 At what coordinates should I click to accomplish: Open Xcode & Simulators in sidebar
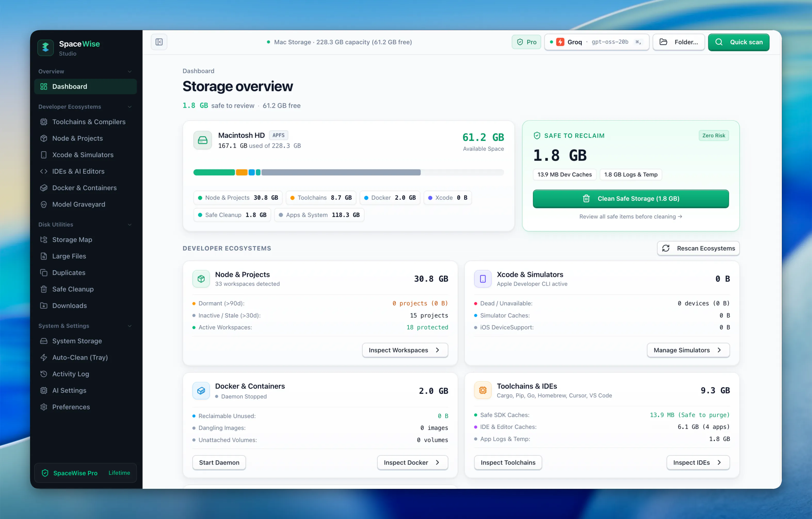click(85, 155)
